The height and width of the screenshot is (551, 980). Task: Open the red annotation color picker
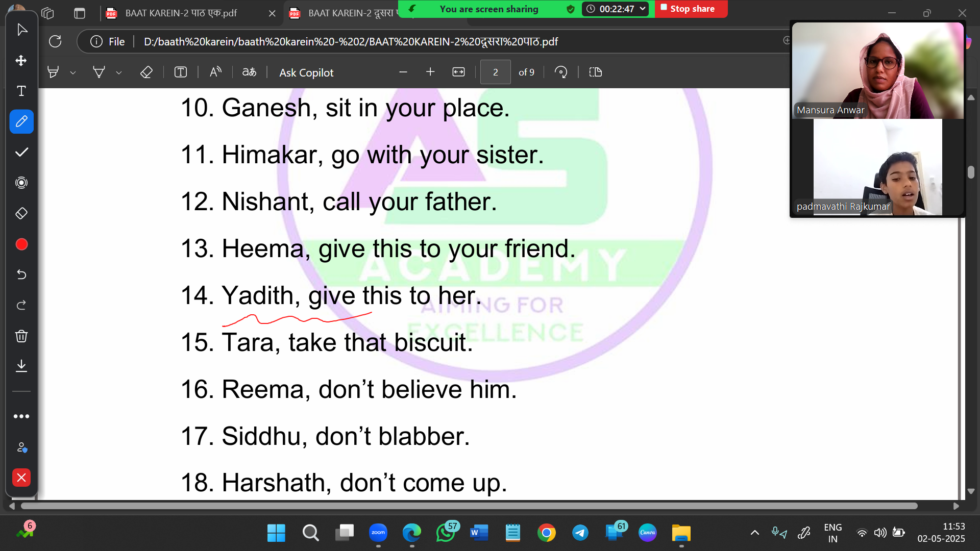click(21, 244)
